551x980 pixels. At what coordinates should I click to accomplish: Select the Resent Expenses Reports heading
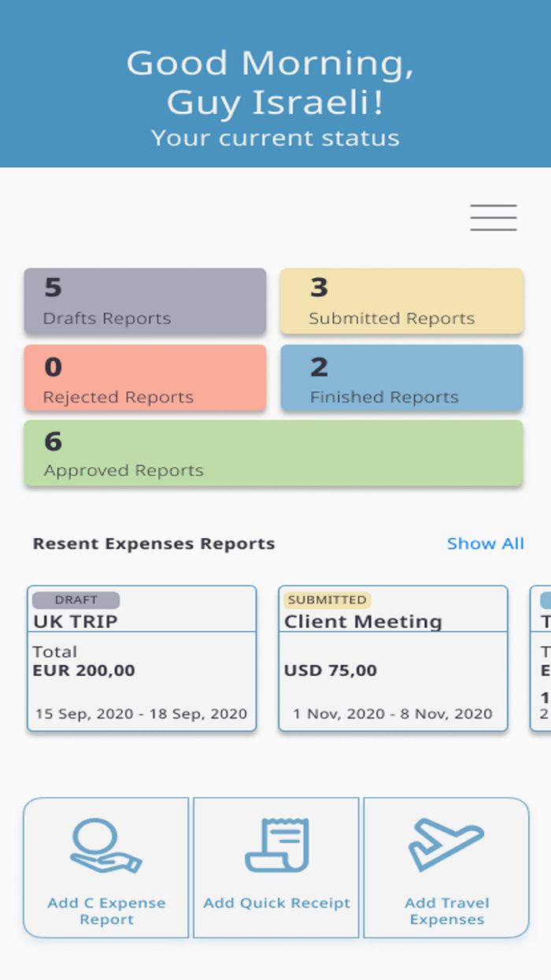pyautogui.click(x=152, y=544)
